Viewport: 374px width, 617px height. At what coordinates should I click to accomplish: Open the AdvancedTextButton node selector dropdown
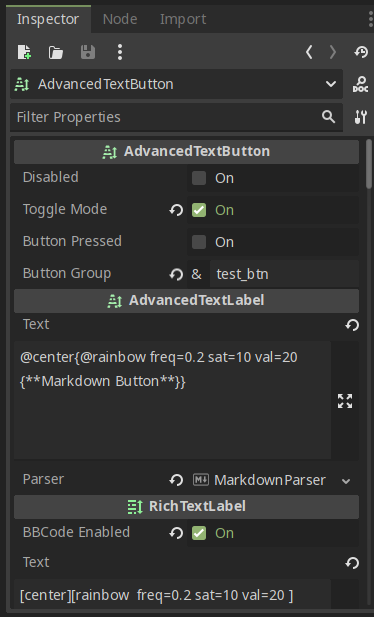coord(176,84)
